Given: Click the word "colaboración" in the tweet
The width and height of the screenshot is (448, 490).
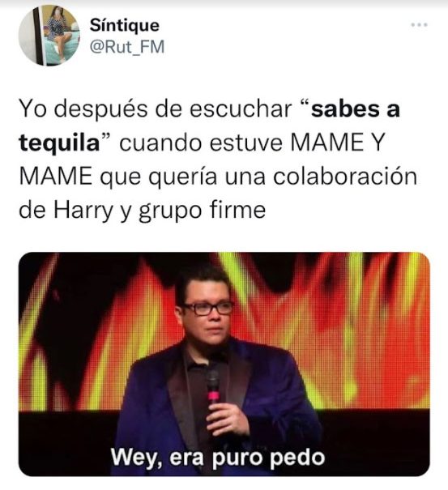Looking at the screenshot, I should tap(345, 177).
